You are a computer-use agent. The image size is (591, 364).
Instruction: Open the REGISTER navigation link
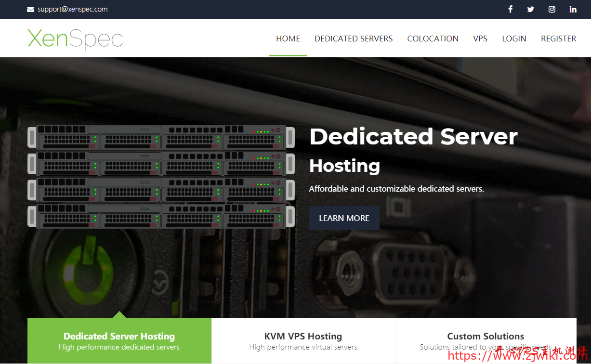click(x=558, y=39)
